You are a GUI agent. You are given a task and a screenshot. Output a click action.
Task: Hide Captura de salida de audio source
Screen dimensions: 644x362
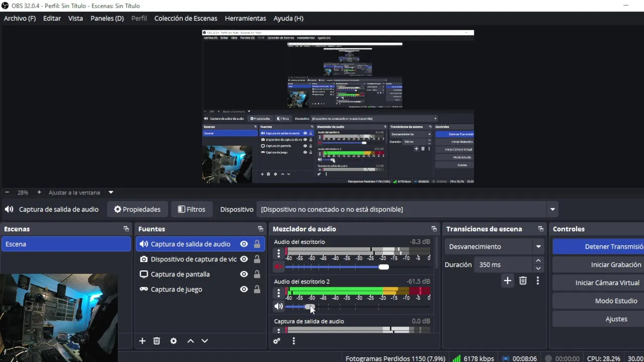pyautogui.click(x=244, y=244)
